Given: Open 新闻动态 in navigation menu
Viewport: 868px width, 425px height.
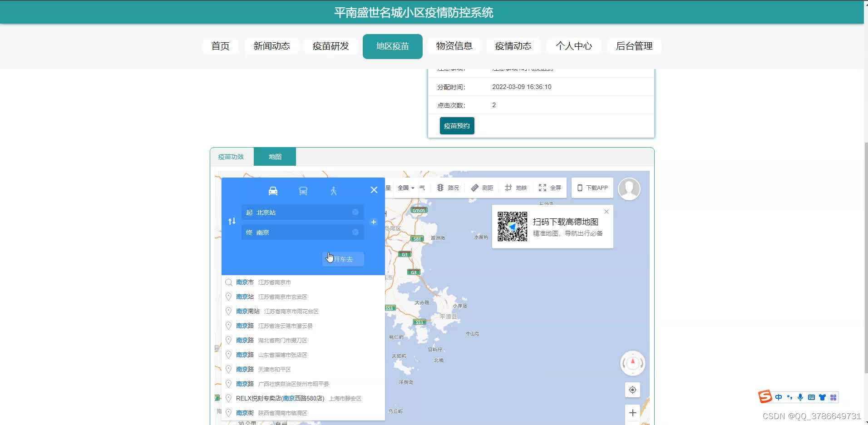Looking at the screenshot, I should pos(271,46).
